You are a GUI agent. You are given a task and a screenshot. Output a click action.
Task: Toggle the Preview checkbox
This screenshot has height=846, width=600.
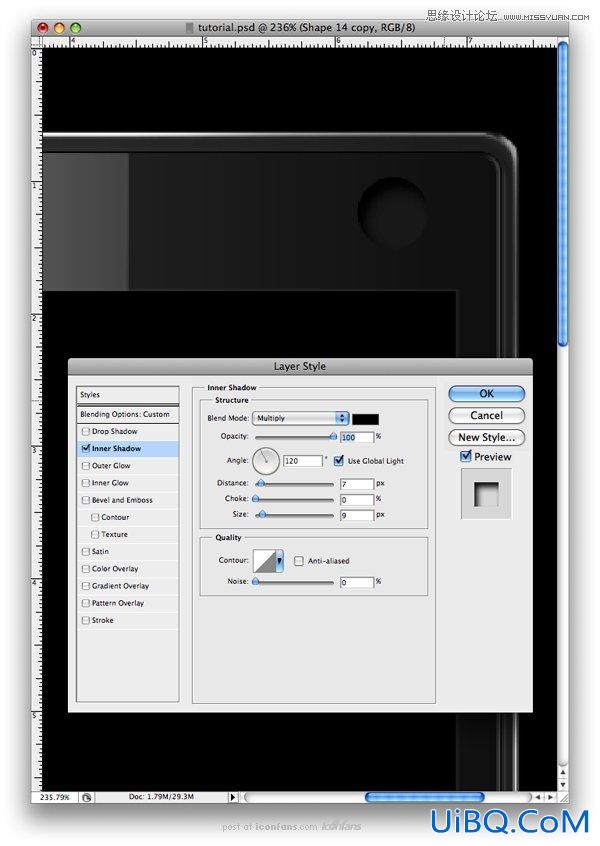466,456
